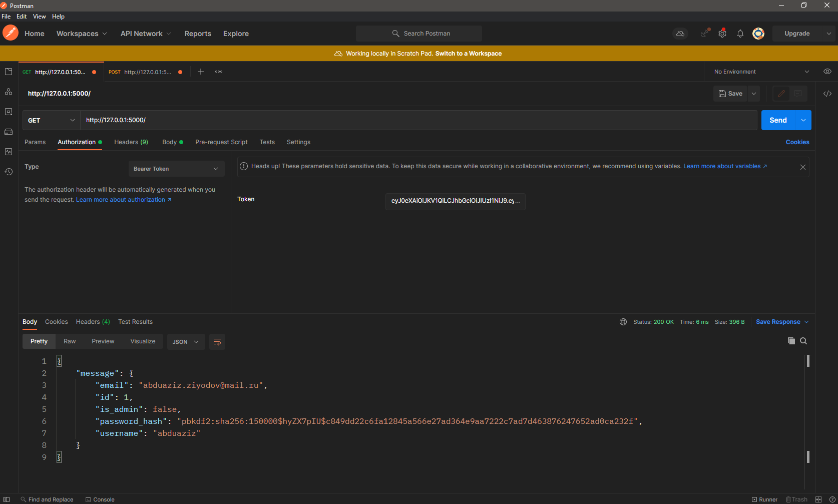Change the JSON response format dropdown
Screen dimensions: 838x504
[186, 342]
